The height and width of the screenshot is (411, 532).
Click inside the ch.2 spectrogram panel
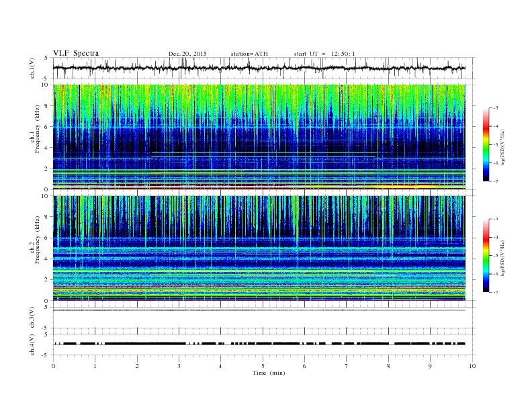coord(259,248)
